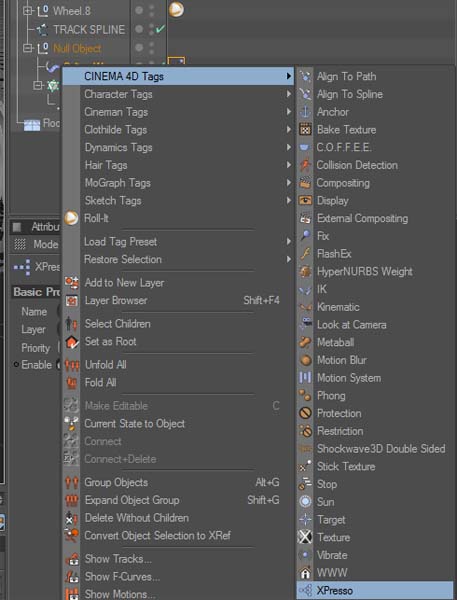
Task: Click the Look at Camera icon
Action: [305, 324]
